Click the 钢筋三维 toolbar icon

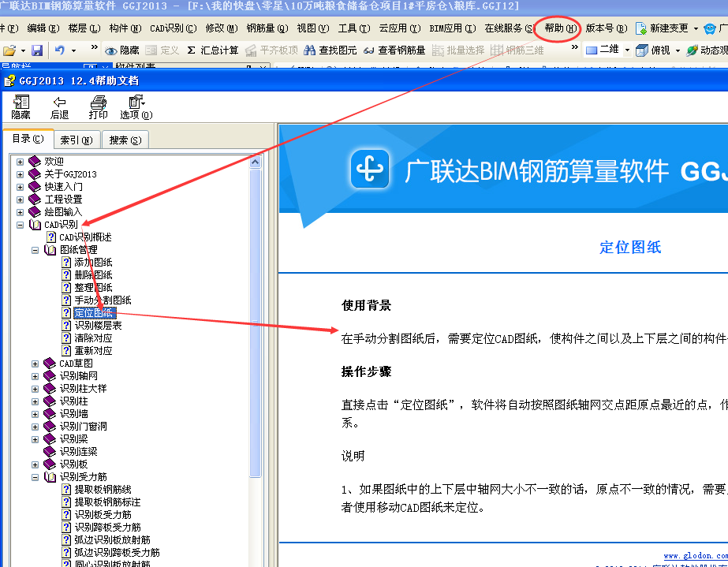497,50
